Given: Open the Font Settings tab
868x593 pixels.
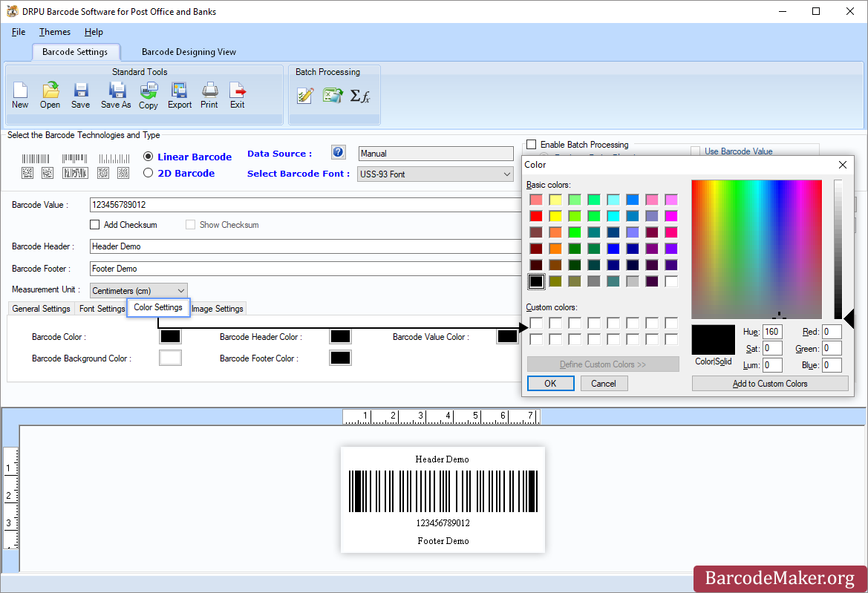Looking at the screenshot, I should (x=102, y=309).
